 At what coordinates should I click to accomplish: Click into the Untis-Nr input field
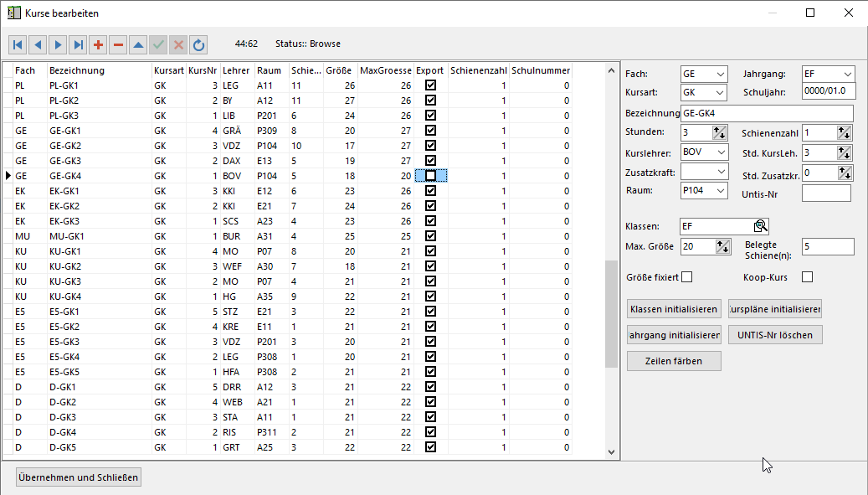click(826, 193)
